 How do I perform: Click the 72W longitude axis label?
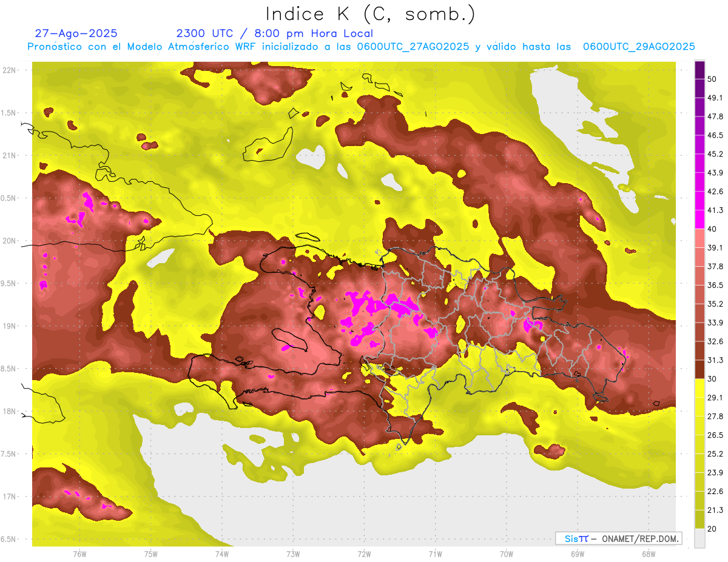point(364,554)
